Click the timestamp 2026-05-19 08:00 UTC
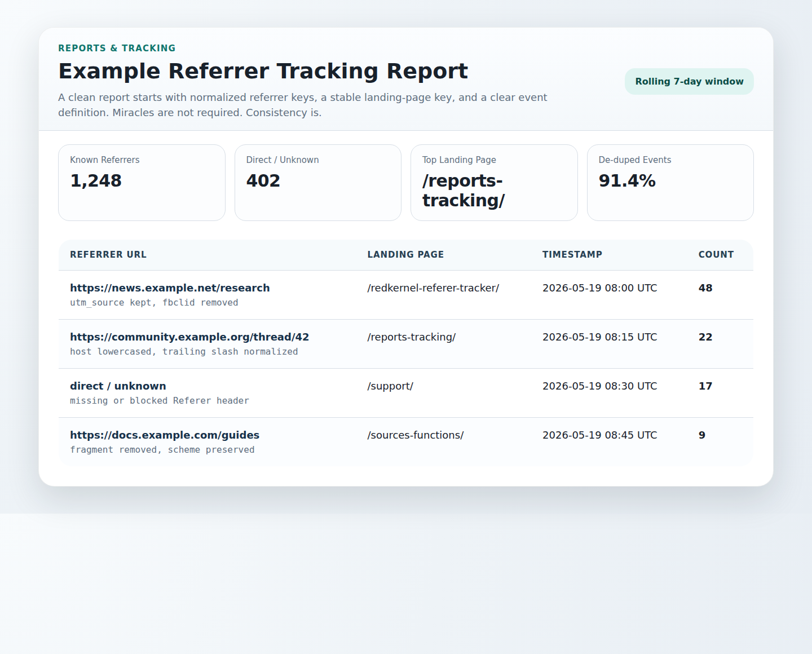 [x=600, y=288]
